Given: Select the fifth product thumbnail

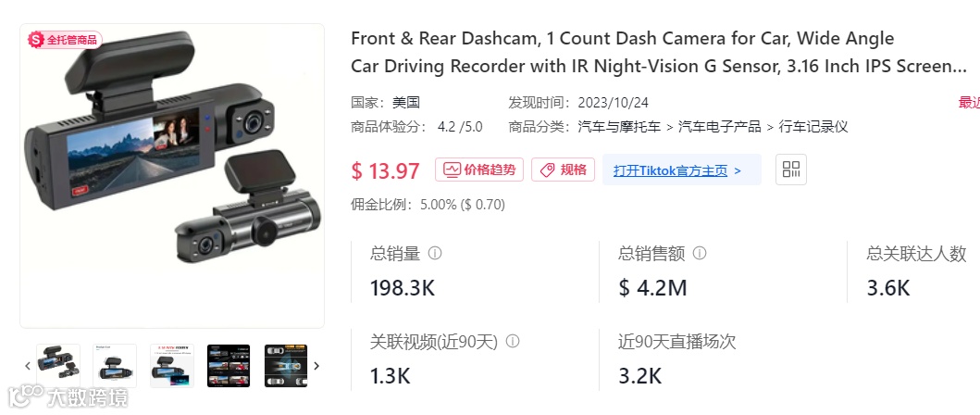Looking at the screenshot, I should 286,366.
